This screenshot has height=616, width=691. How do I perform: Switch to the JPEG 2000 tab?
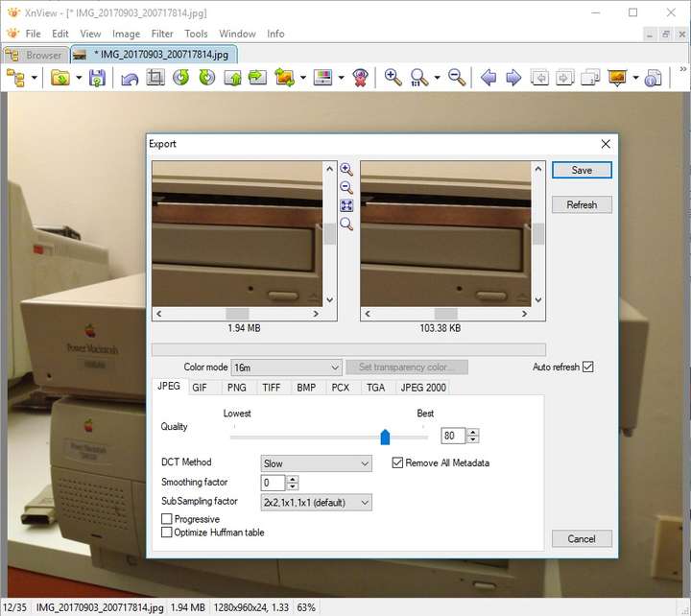423,388
